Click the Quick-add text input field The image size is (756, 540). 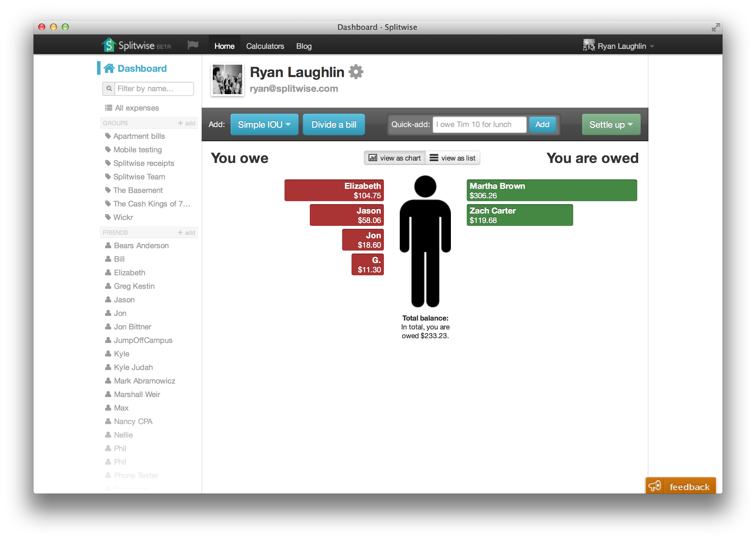click(479, 125)
